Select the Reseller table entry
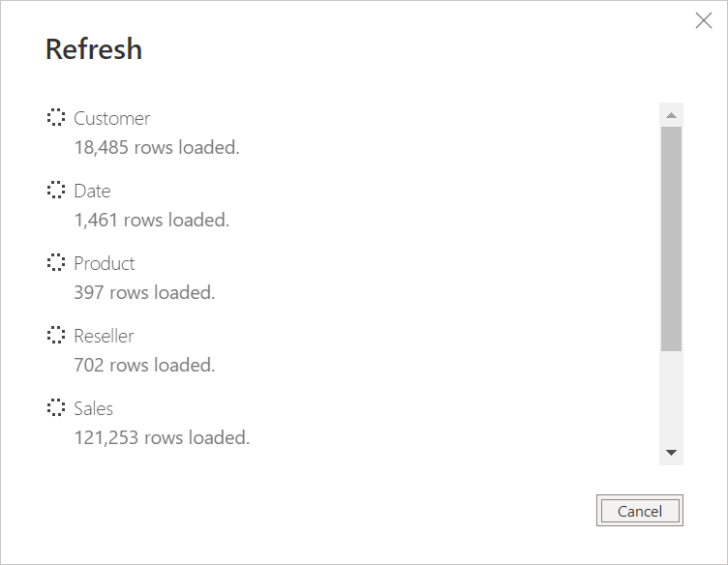The width and height of the screenshot is (728, 565). click(x=104, y=336)
